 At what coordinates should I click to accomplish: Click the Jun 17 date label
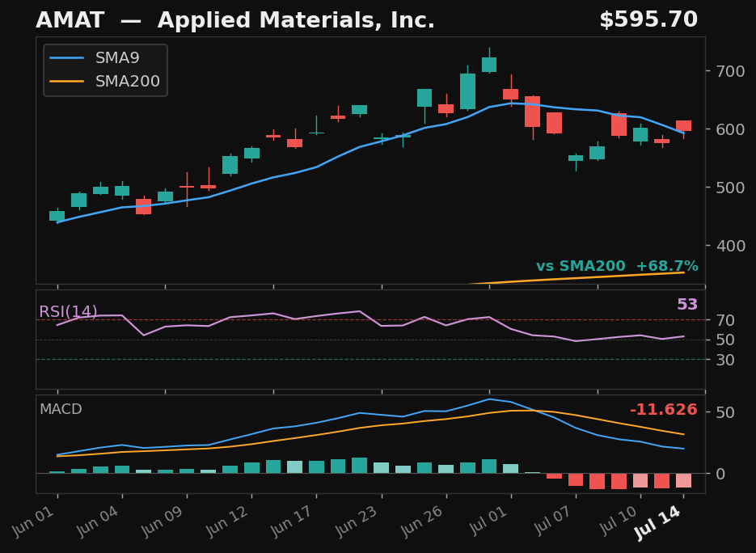[292, 521]
